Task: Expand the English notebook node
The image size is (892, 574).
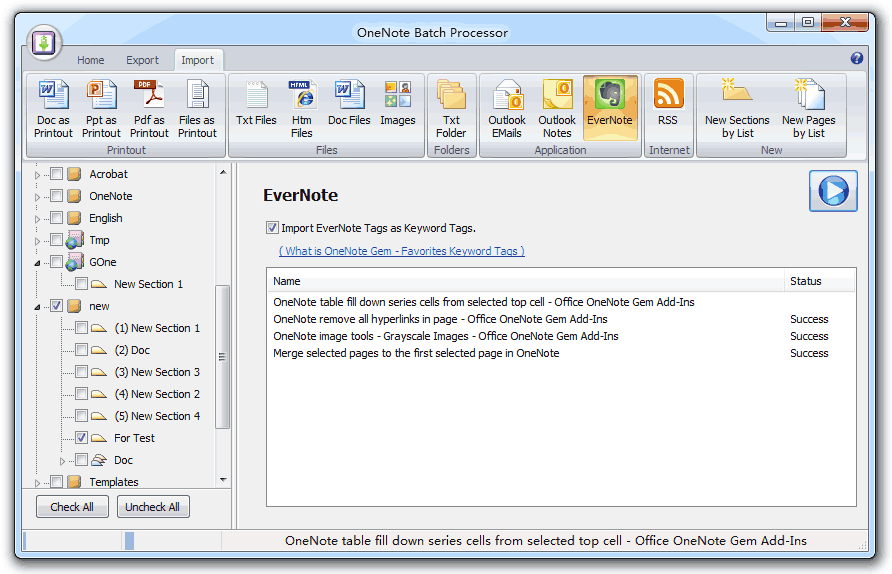Action: [x=38, y=219]
